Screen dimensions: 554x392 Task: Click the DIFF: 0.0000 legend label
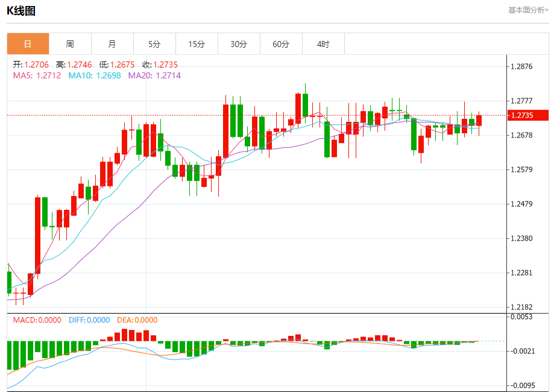pos(89,320)
